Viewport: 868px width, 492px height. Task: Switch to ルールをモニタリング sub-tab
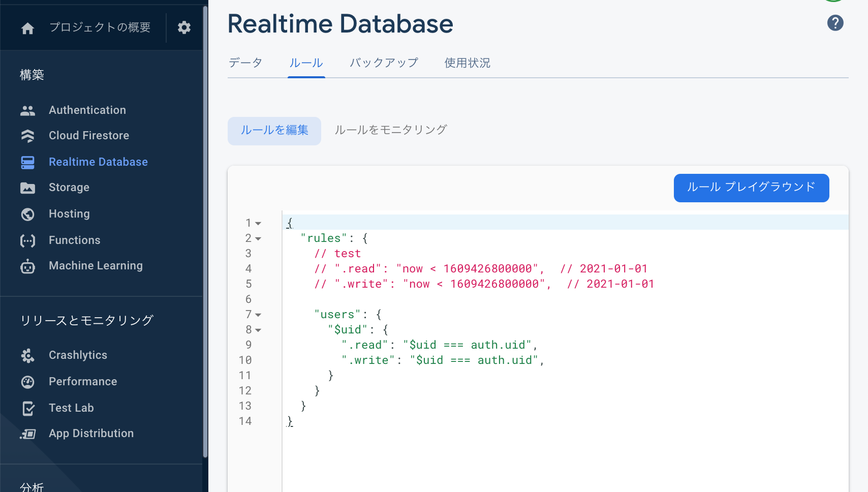(391, 130)
